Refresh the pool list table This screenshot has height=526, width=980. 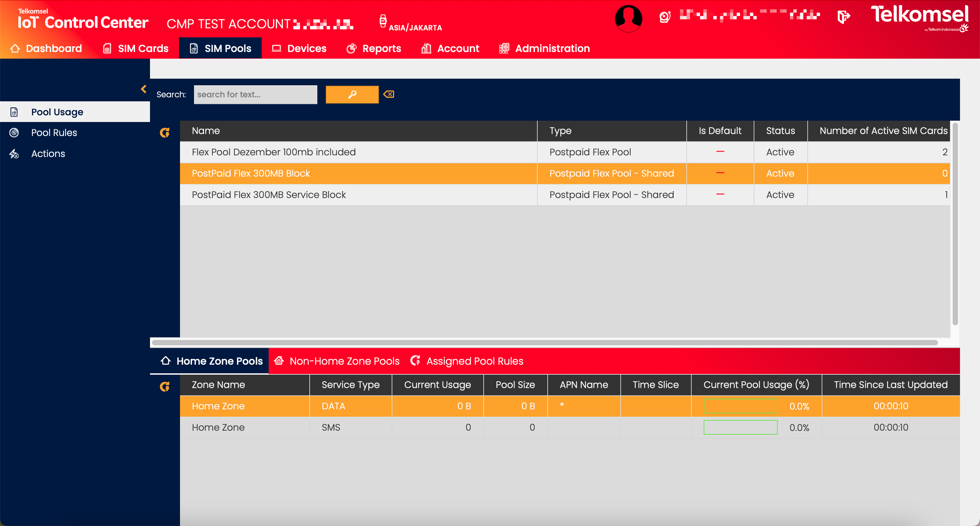tap(164, 132)
